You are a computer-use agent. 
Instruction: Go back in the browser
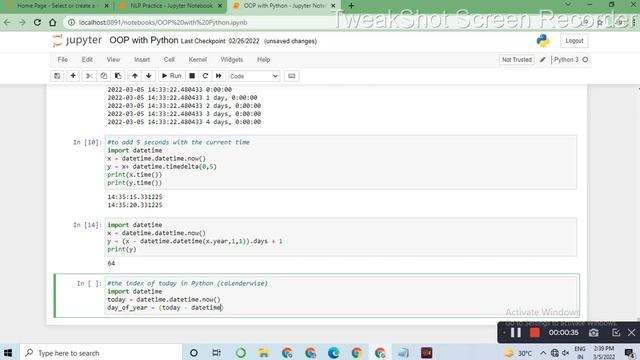coord(7,22)
